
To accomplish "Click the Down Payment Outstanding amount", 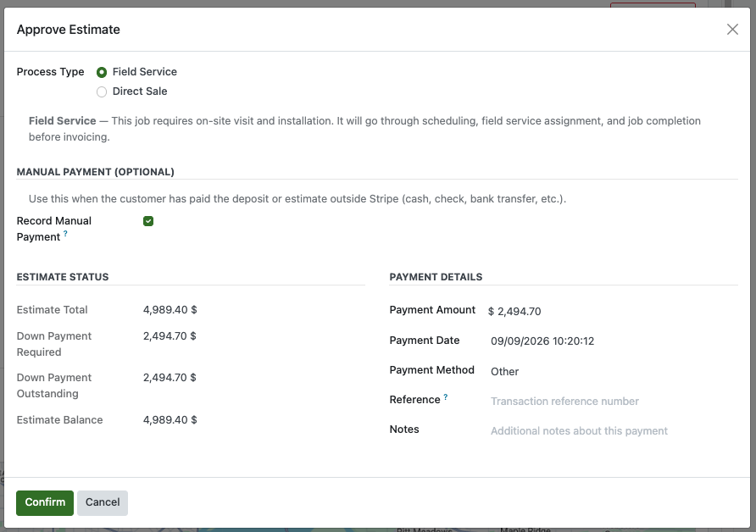I will (170, 377).
